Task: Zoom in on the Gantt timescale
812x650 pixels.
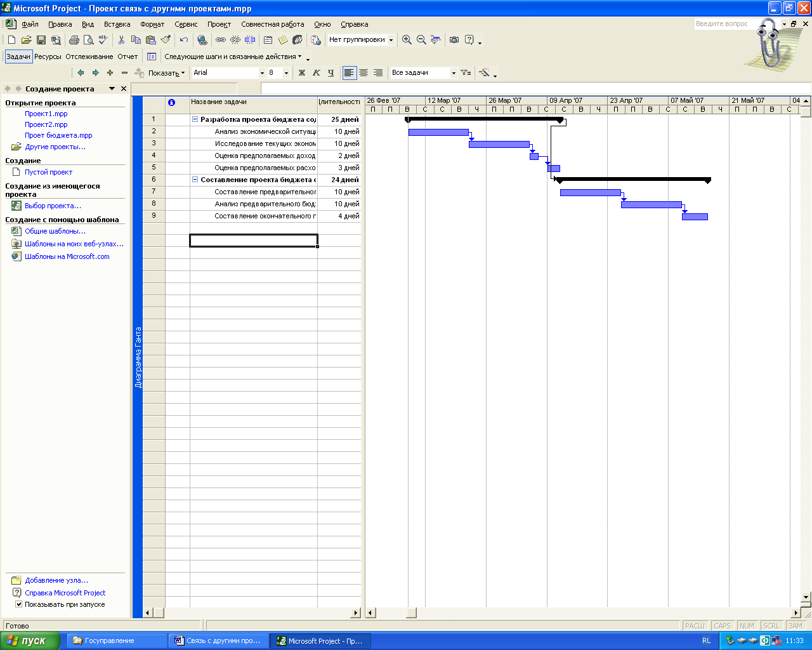Action: [x=407, y=40]
